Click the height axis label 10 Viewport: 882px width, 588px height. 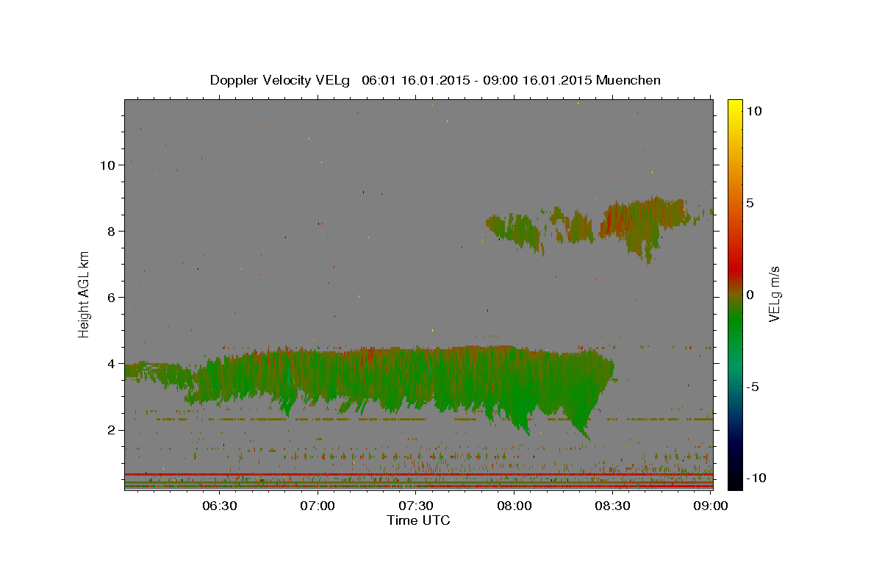[x=107, y=165]
